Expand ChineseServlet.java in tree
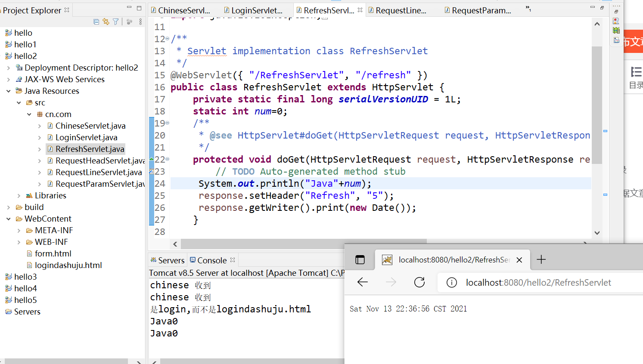This screenshot has height=364, width=643. pyautogui.click(x=40, y=126)
